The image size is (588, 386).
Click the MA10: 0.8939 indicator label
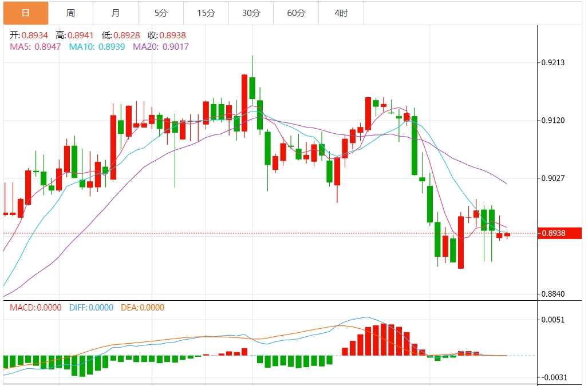(97, 47)
